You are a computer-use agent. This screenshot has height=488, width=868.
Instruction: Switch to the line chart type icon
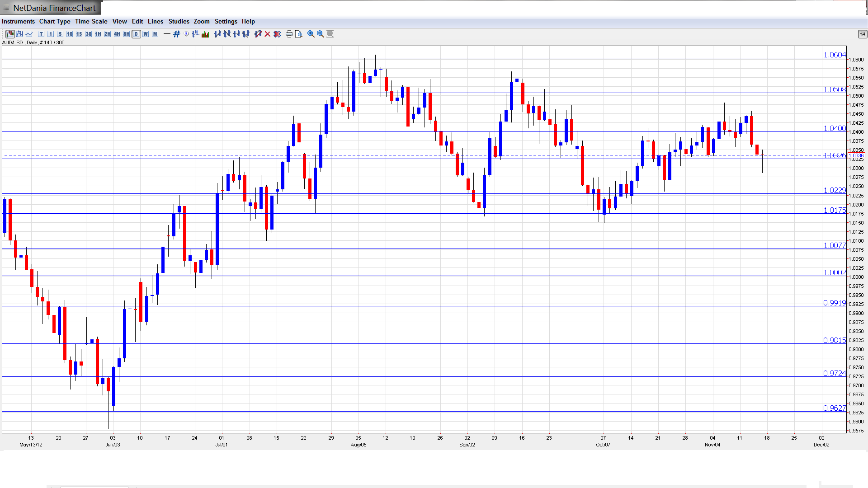pos(29,34)
